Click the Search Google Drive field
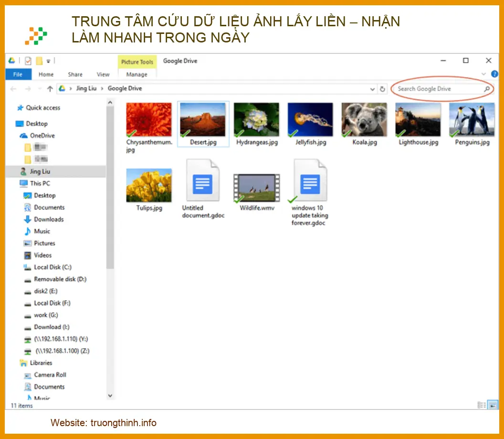Viewport: 504px width, 439px height. (442, 89)
